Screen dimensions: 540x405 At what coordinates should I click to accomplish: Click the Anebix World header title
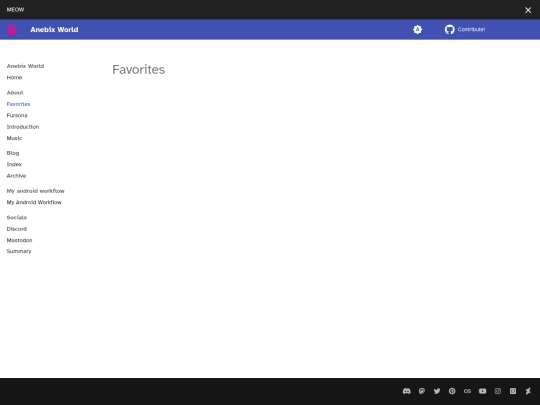point(54,30)
